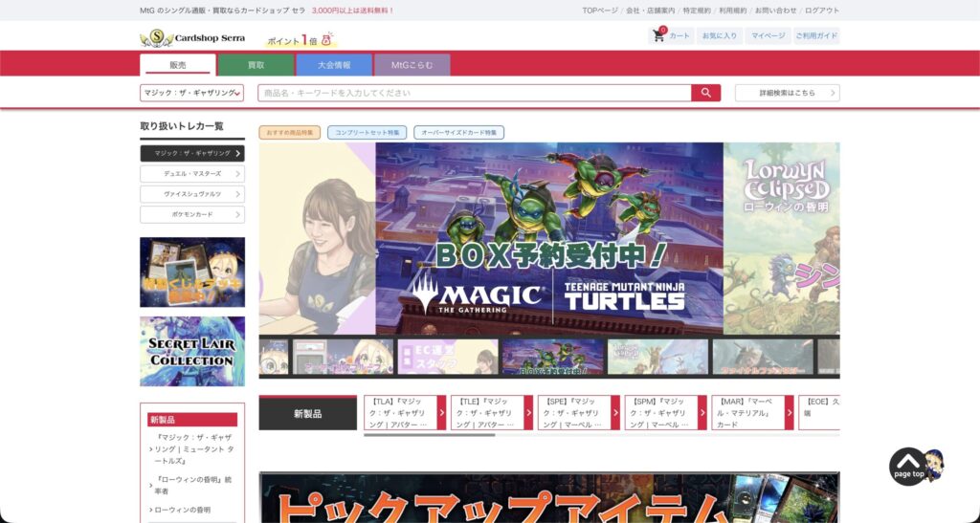Open the ご利用ガイド link
980x523 pixels.
pos(816,35)
